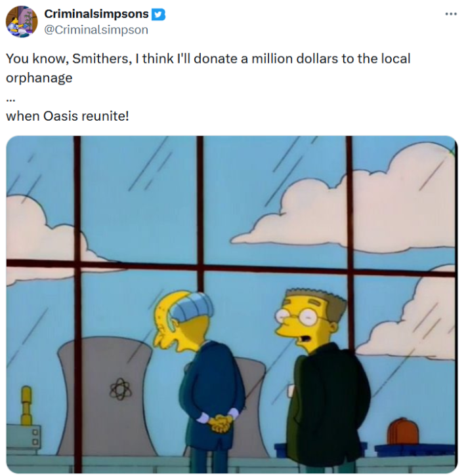Click the yellow lever device bottom left

(26, 406)
